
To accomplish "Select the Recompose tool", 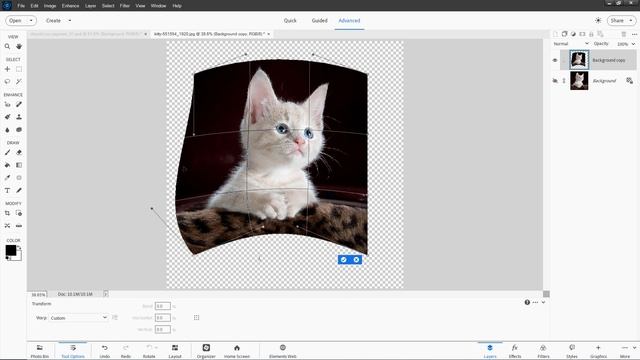I will pyautogui.click(x=19, y=213).
